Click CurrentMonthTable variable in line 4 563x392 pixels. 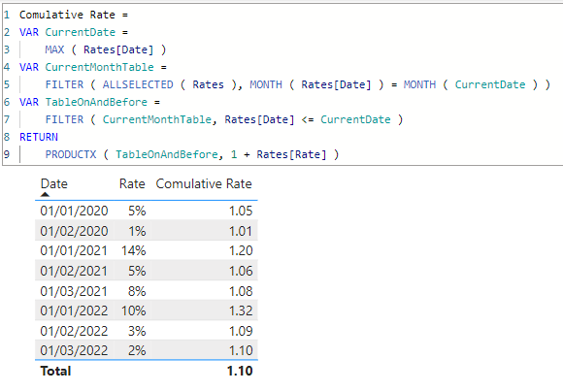click(x=99, y=67)
